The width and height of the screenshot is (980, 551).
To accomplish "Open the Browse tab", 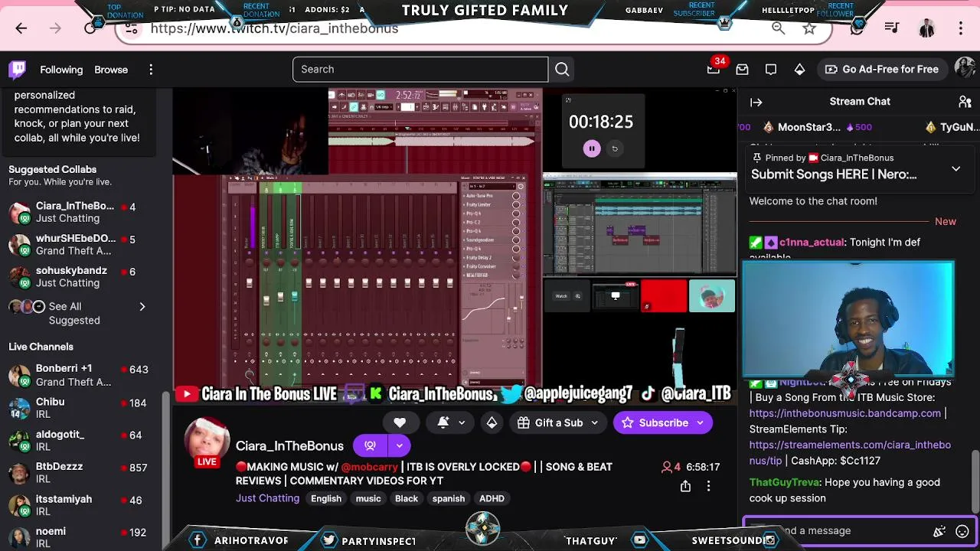I will coord(111,70).
